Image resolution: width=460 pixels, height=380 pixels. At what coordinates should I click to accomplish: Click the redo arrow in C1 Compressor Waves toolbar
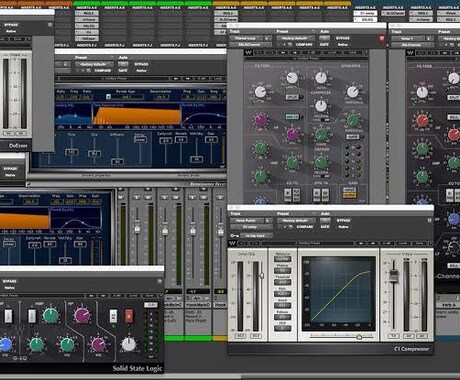tap(373, 244)
